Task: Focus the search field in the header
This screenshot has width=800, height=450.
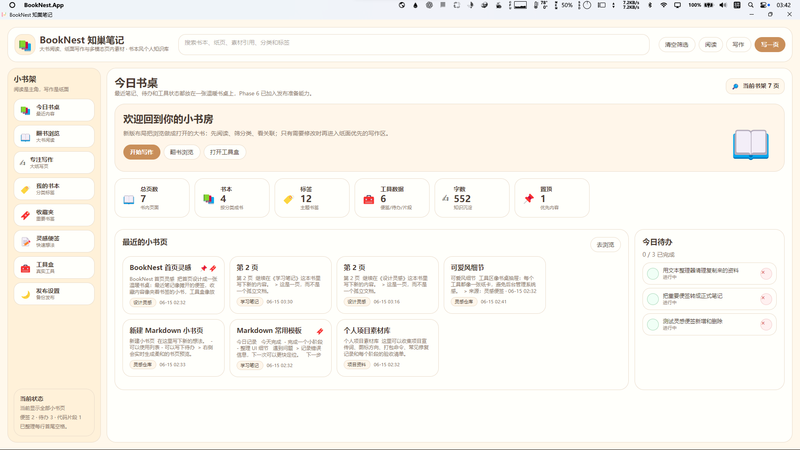Action: 414,44
